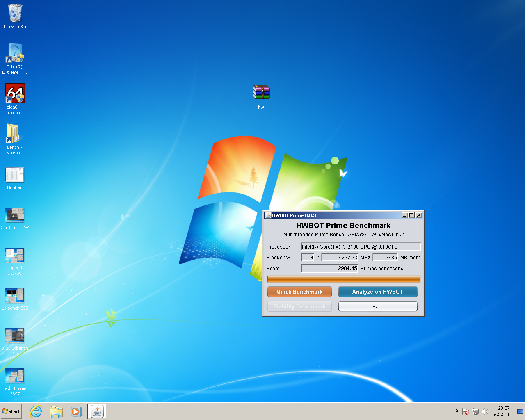The width and height of the screenshot is (525, 420).
Task: Click the Score label
Action: (x=273, y=269)
